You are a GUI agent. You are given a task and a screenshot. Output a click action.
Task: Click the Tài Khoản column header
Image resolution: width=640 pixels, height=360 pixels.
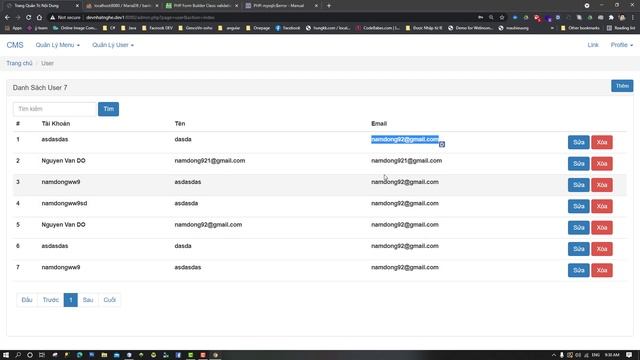click(x=56, y=124)
